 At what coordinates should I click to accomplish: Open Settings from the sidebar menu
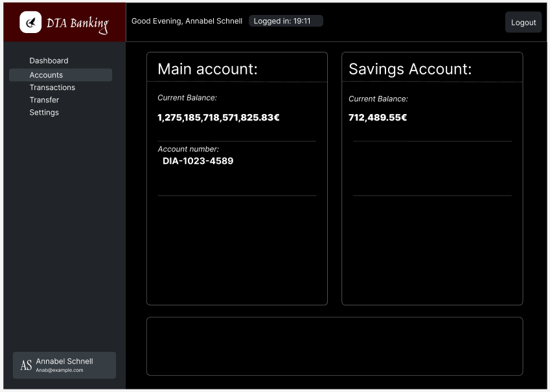[44, 113]
